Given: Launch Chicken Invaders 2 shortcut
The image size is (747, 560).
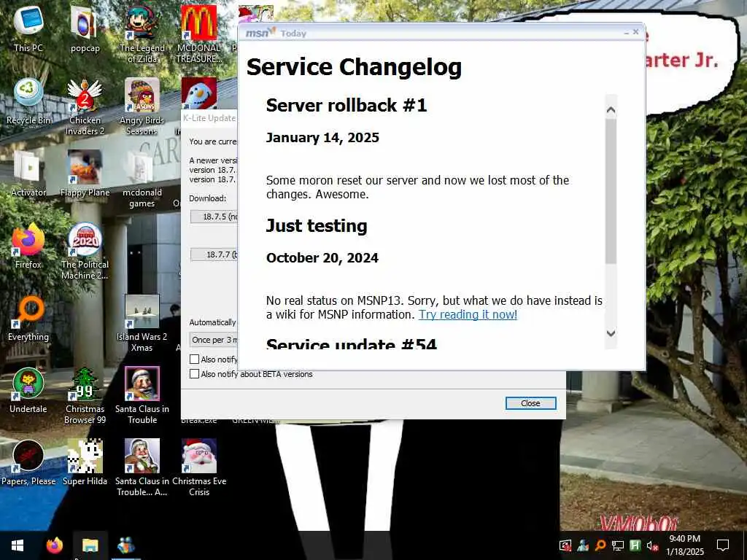Looking at the screenshot, I should [x=85, y=106].
